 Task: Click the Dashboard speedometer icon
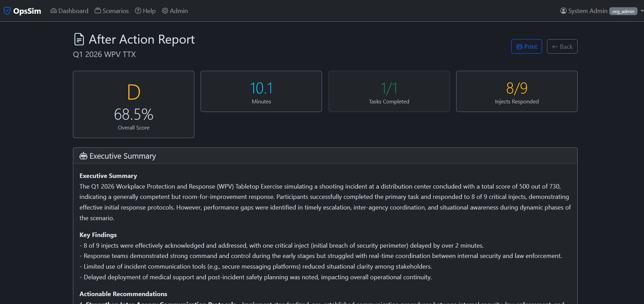pyautogui.click(x=53, y=11)
